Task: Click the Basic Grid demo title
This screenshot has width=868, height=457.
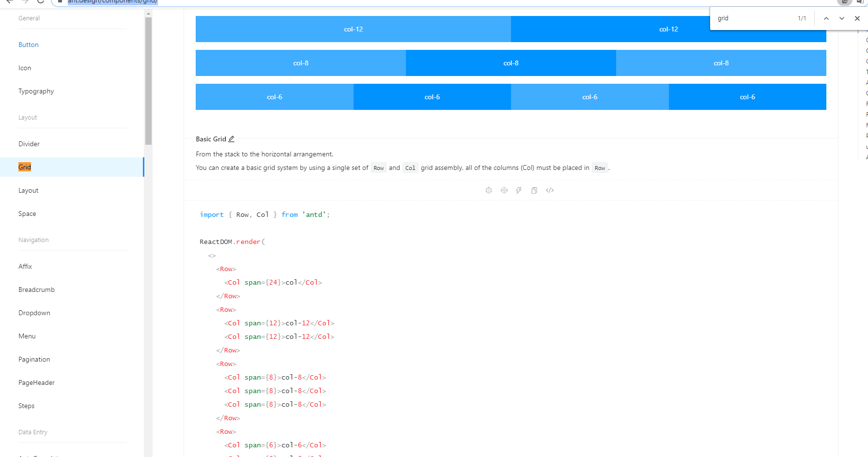Action: 211,139
